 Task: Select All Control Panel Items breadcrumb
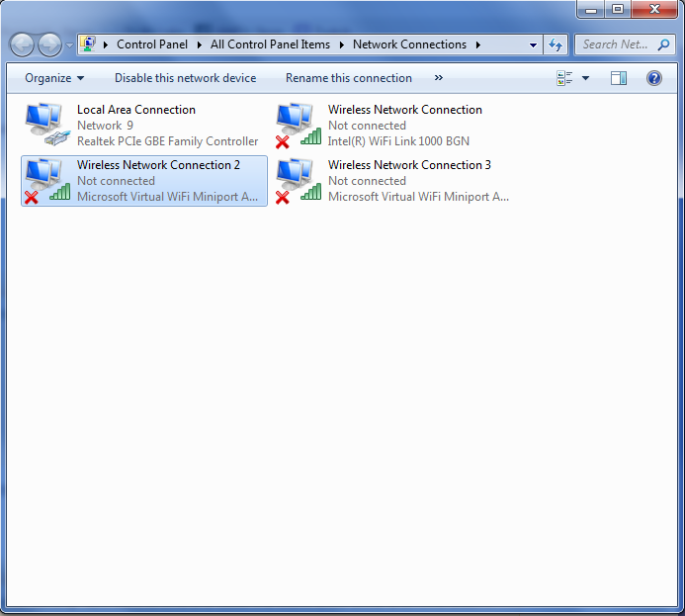(270, 44)
